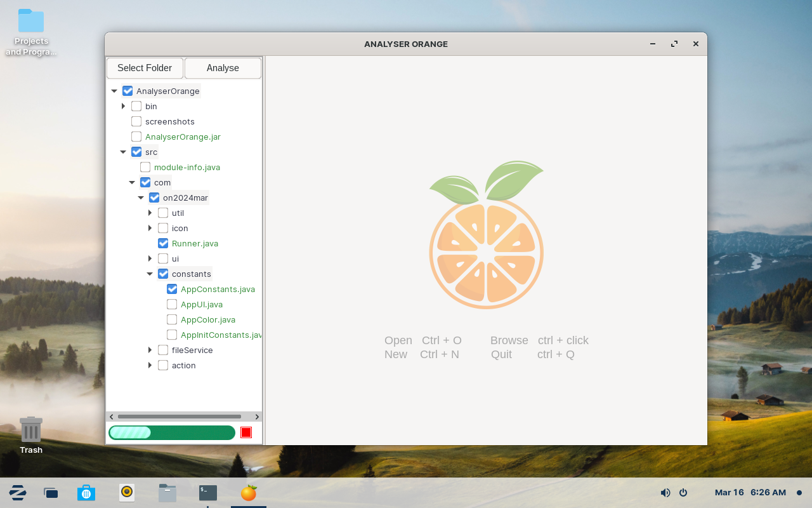Click the tree scrollbar right arrow
This screenshot has height=508, width=812.
click(257, 417)
